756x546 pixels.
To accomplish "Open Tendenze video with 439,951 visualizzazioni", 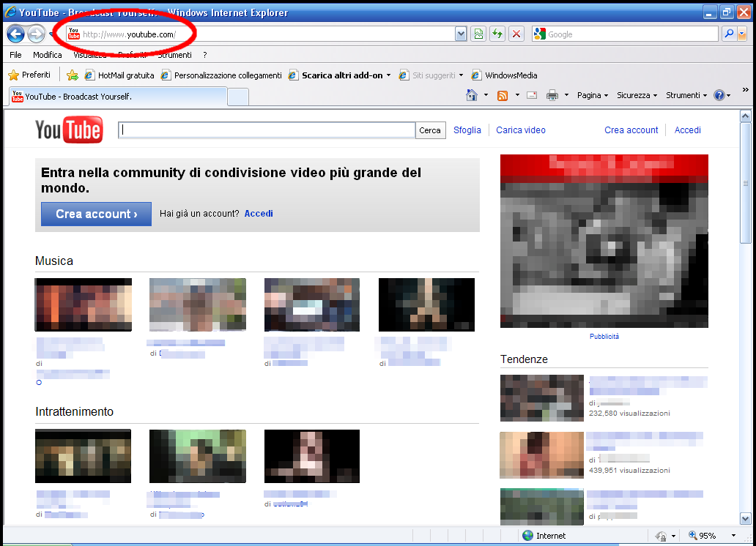I will click(542, 455).
